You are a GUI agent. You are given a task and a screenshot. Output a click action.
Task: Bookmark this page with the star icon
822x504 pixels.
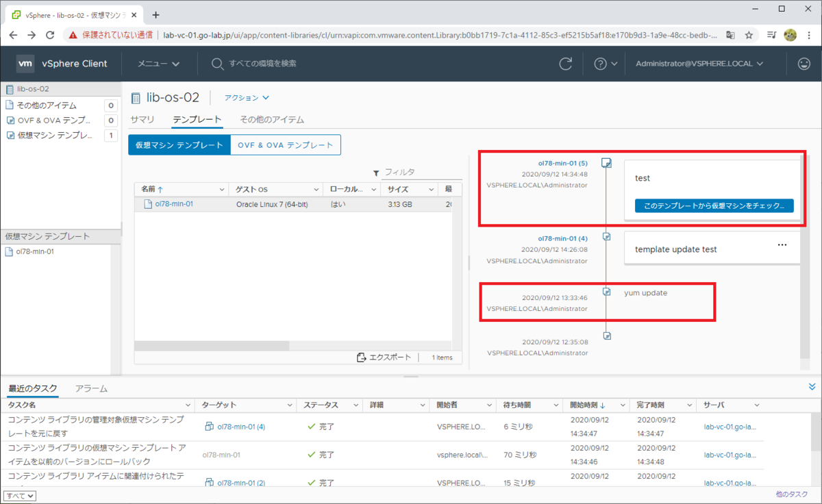(749, 34)
